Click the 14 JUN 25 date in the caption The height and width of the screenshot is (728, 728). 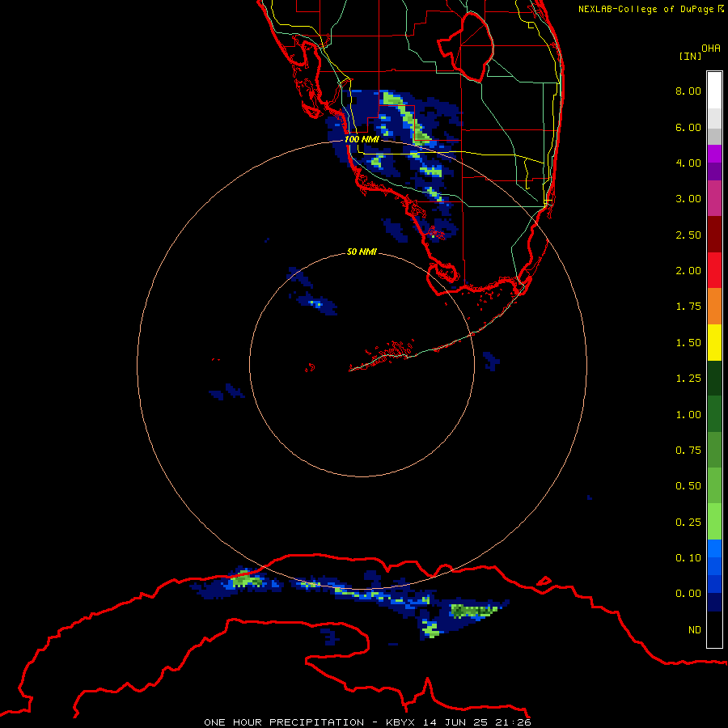(x=456, y=722)
